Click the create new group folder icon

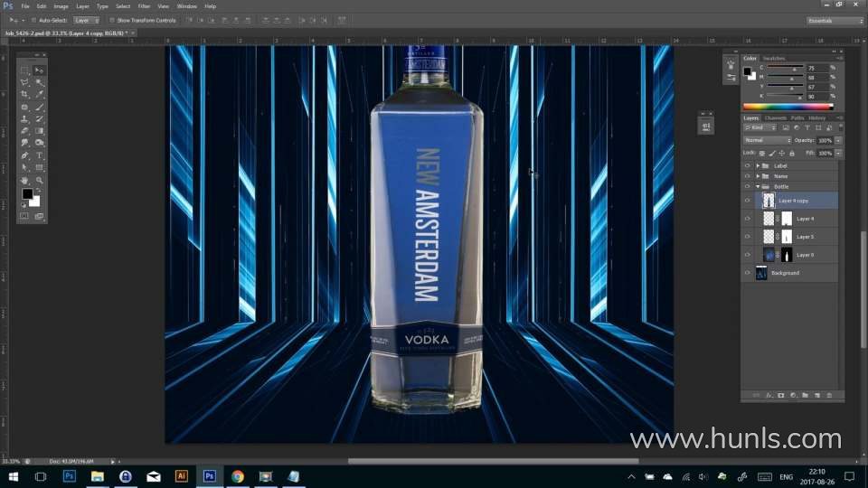[x=805, y=395]
